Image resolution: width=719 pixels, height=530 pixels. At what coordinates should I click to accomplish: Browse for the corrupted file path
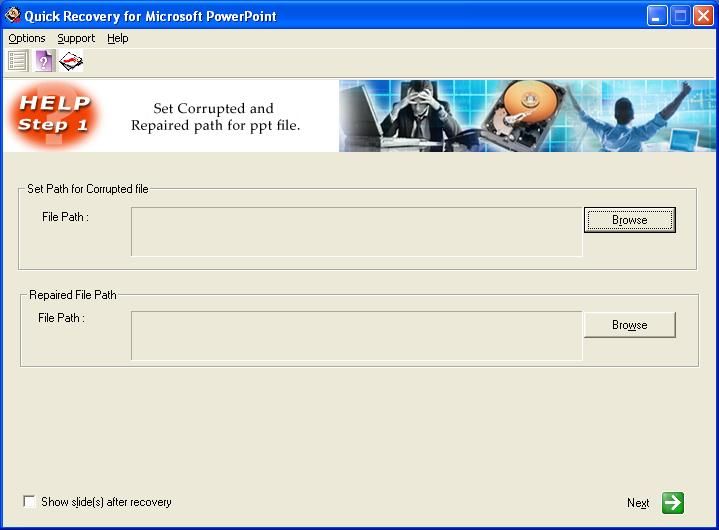[x=630, y=220]
